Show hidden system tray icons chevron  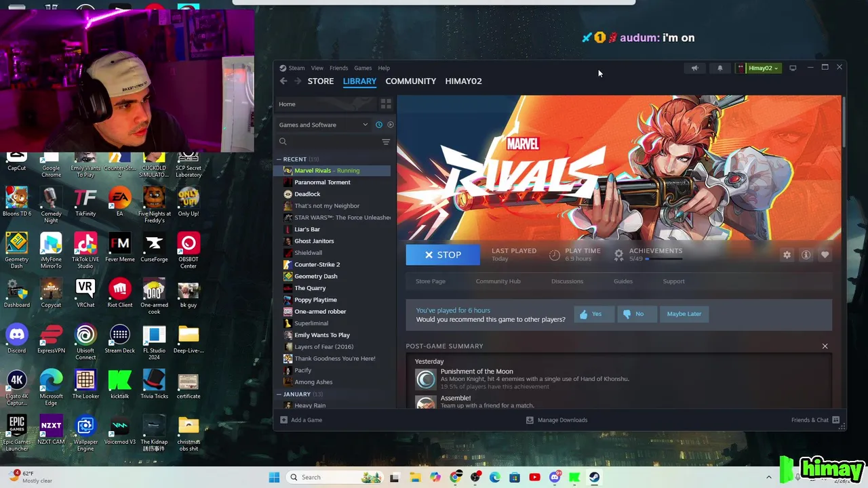click(768, 477)
